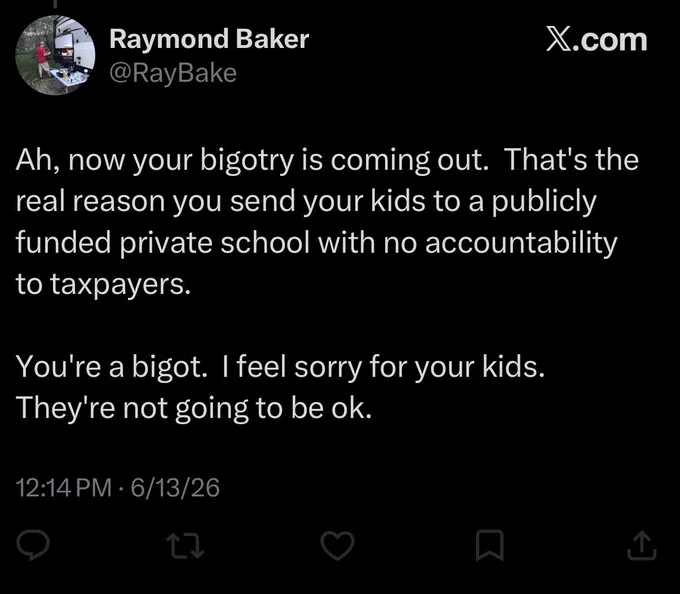Click the words 'to taxpayers.'
The width and height of the screenshot is (680, 594).
click(103, 285)
